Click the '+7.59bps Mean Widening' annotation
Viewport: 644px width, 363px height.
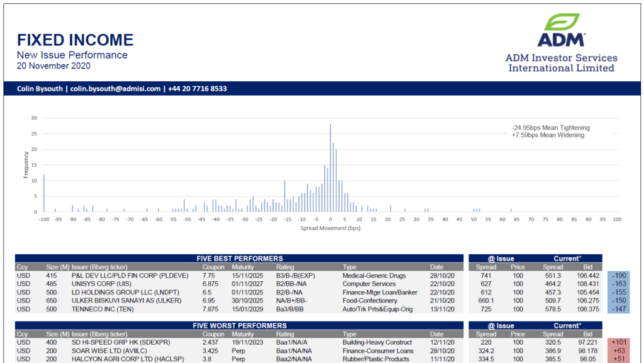pyautogui.click(x=548, y=135)
